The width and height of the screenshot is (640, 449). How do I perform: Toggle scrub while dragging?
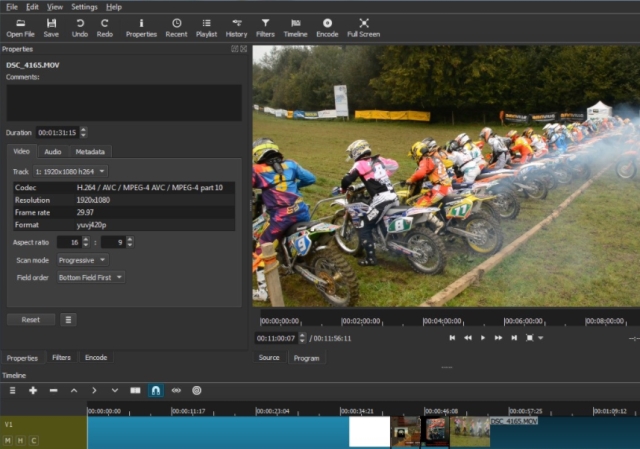coord(176,391)
